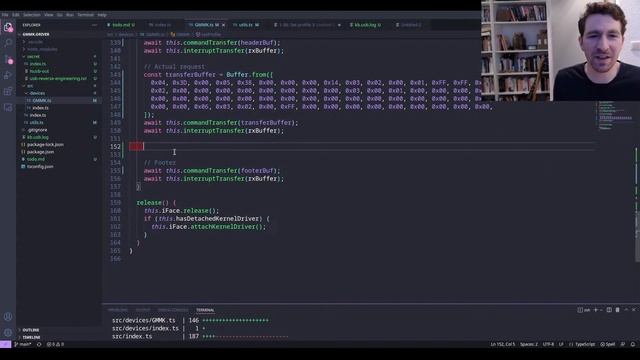Click the synchronize changes status icon

[x=39, y=344]
